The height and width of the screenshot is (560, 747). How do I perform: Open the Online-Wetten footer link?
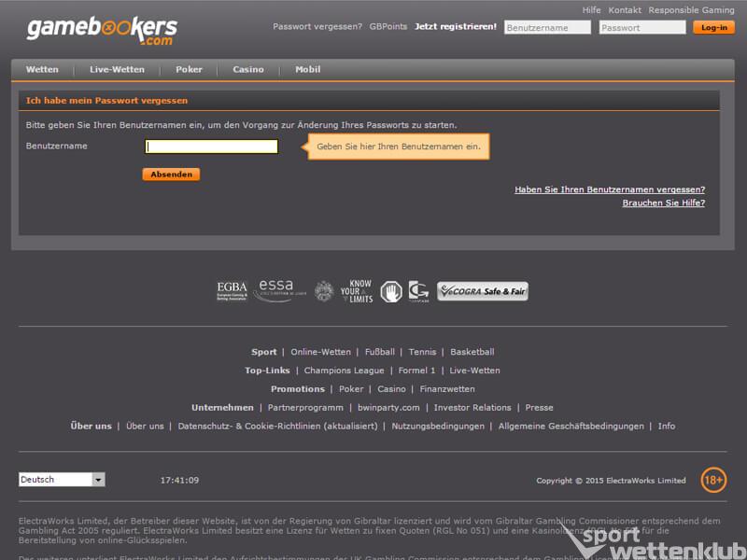pyautogui.click(x=320, y=352)
